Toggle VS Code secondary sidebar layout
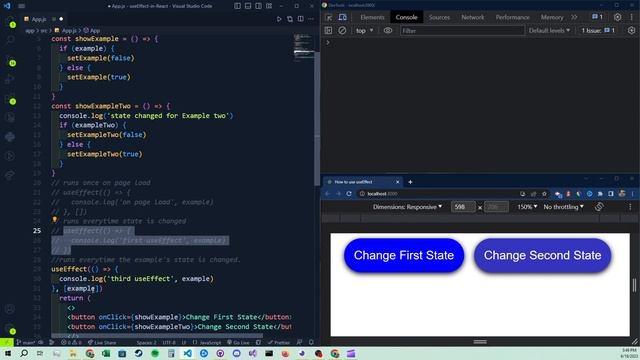Viewport: 640px width, 360px height. pos(259,6)
